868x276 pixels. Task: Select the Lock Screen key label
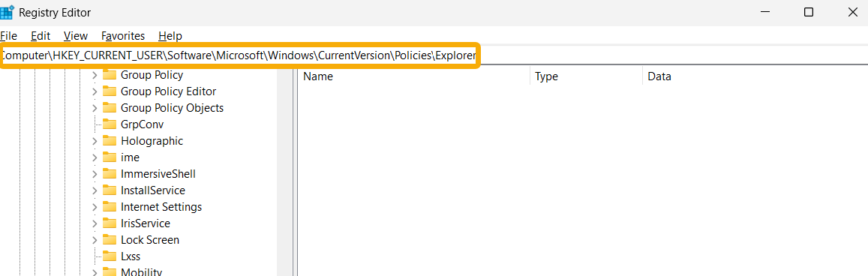pos(150,240)
